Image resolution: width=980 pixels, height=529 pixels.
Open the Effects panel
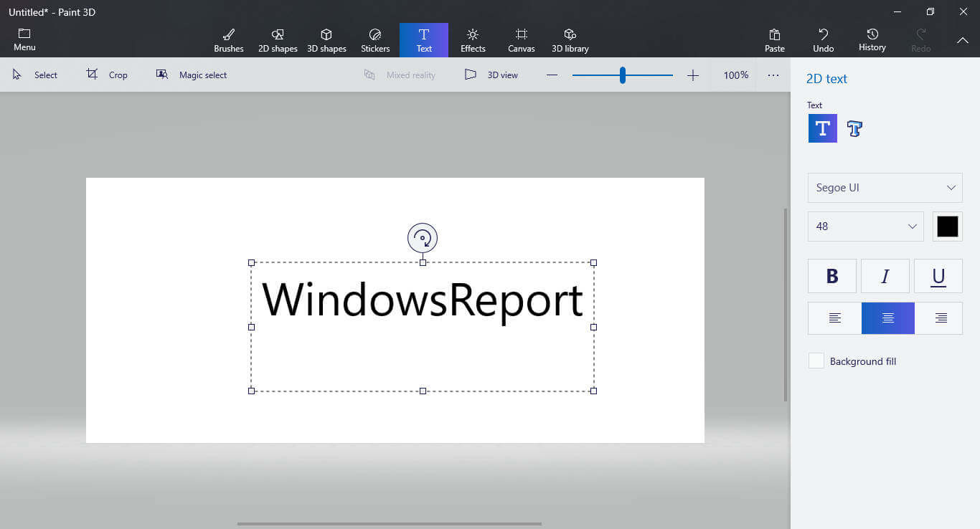(473, 40)
